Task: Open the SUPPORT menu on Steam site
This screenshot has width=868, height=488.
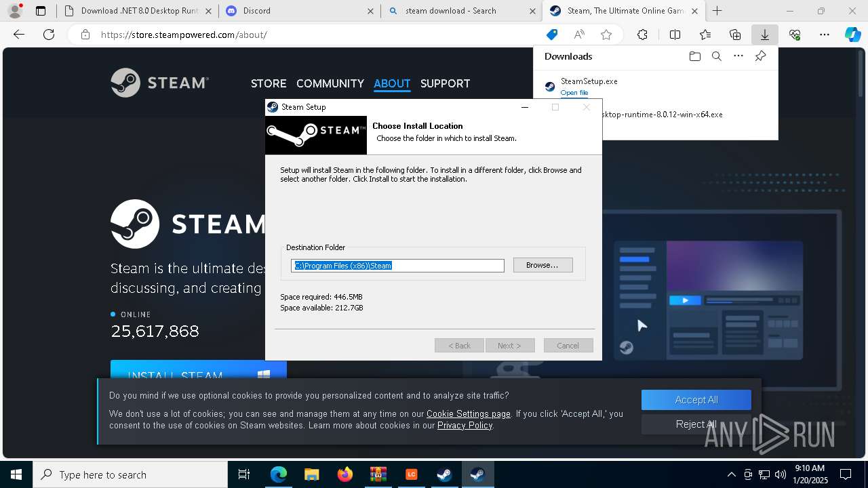Action: (445, 83)
